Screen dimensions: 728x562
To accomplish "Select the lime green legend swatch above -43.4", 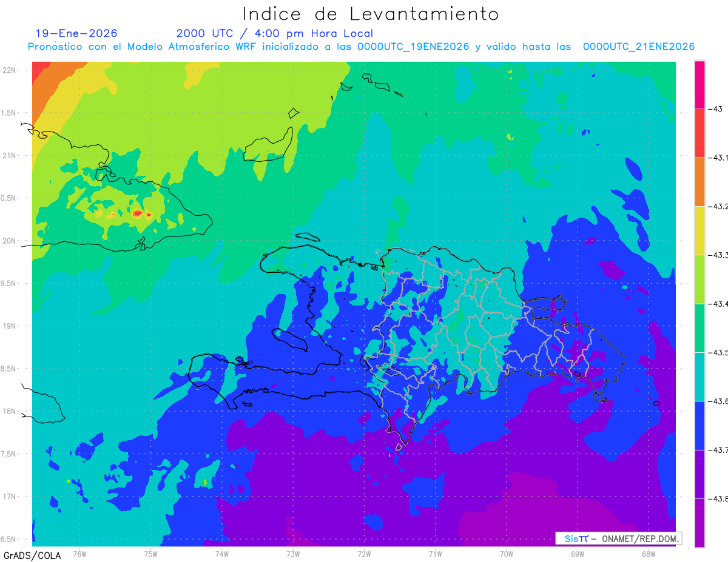I will [699, 279].
